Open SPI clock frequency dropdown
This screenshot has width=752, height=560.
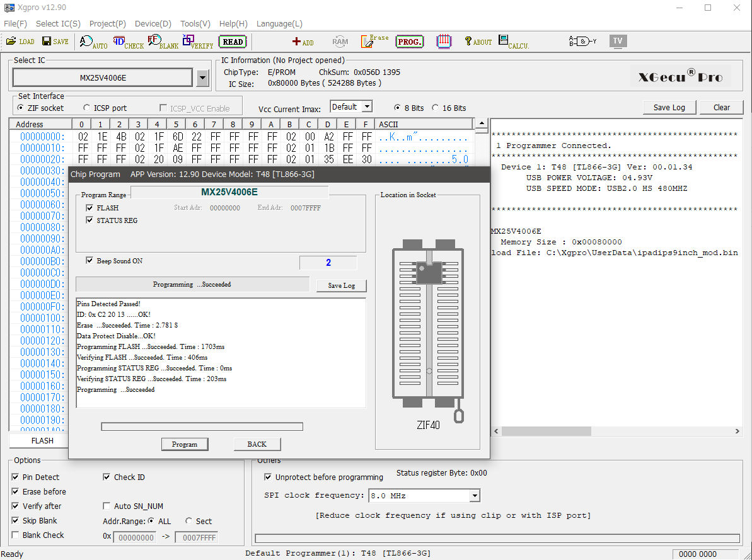click(474, 496)
